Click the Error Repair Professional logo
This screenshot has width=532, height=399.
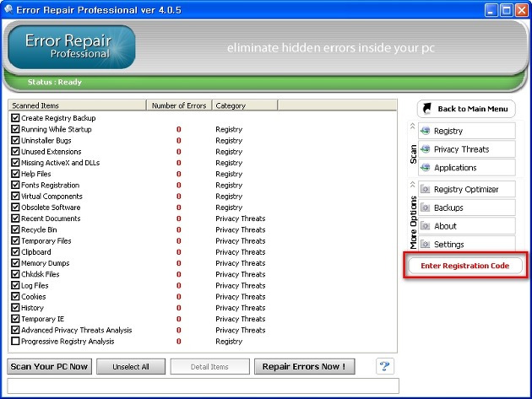pyautogui.click(x=71, y=47)
